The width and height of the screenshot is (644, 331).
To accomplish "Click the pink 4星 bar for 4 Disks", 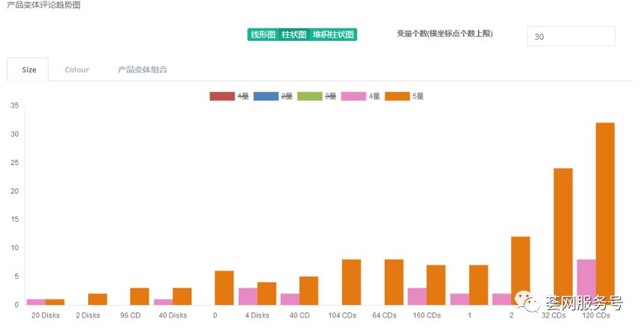I will [247, 296].
